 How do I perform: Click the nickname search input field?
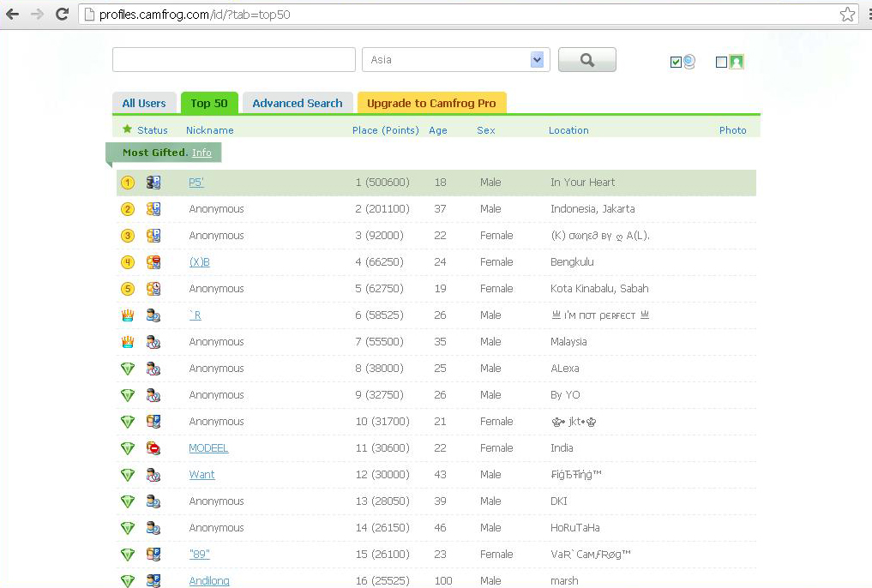pos(234,59)
